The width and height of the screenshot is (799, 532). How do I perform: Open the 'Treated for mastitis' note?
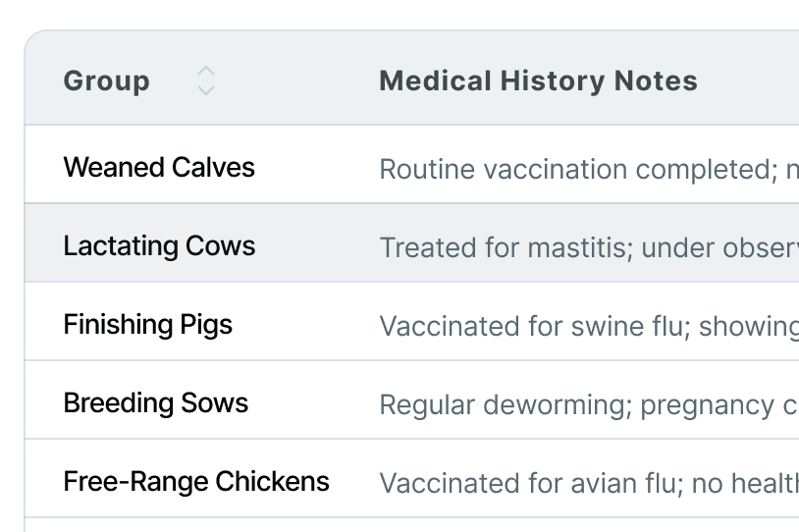pyautogui.click(x=589, y=248)
